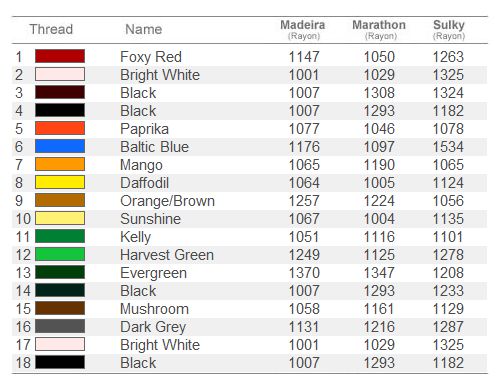
Task: Click the Madeira (Rayon) column header
Action: [x=303, y=29]
